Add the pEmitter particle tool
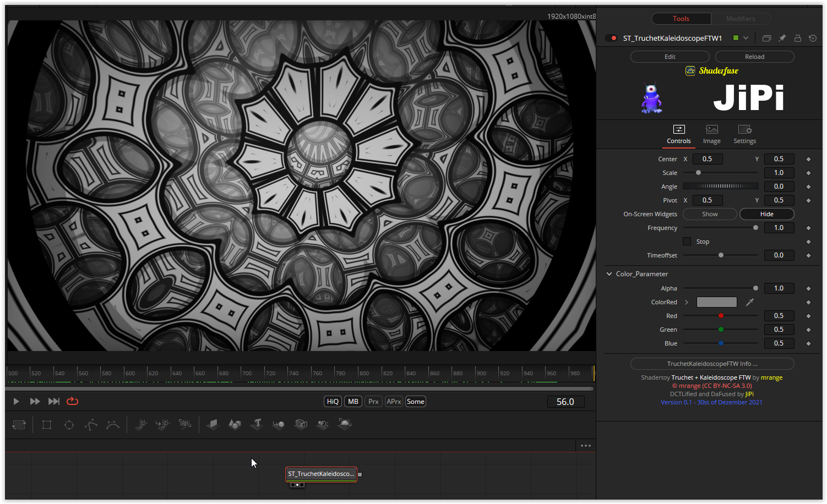 [141, 425]
